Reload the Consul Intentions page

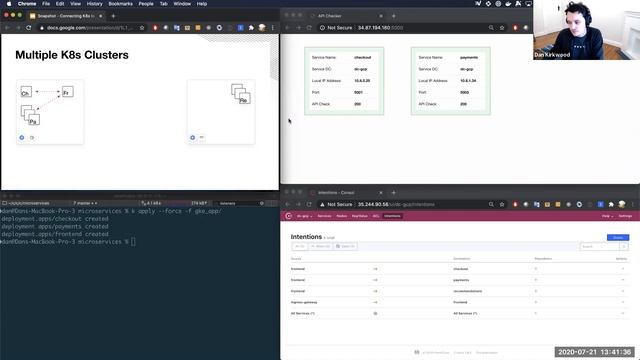(309, 204)
